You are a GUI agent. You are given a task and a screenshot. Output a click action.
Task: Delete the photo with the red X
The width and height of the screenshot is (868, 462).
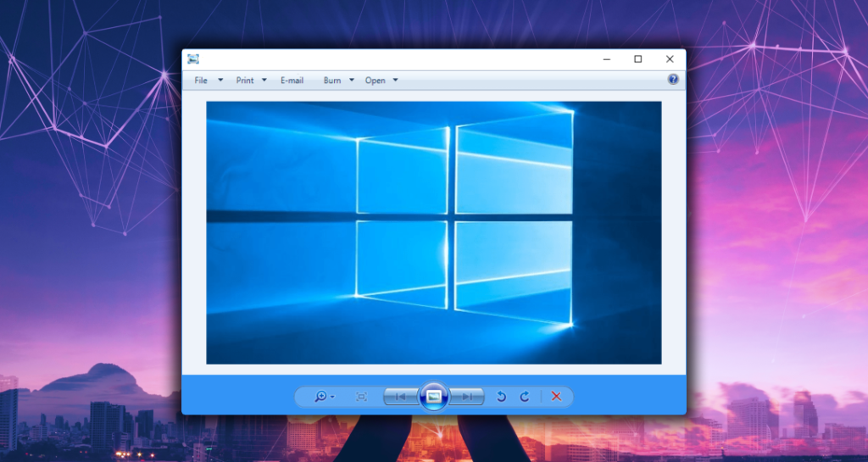click(556, 396)
